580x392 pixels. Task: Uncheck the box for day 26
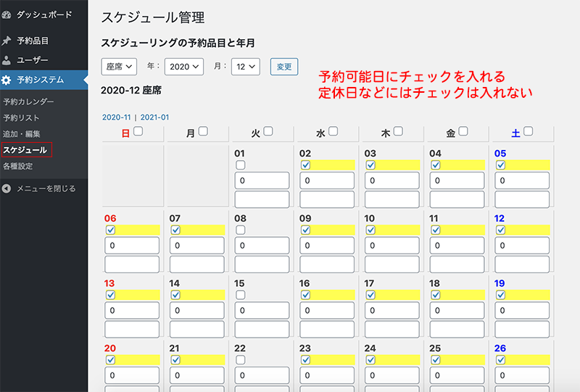point(500,360)
